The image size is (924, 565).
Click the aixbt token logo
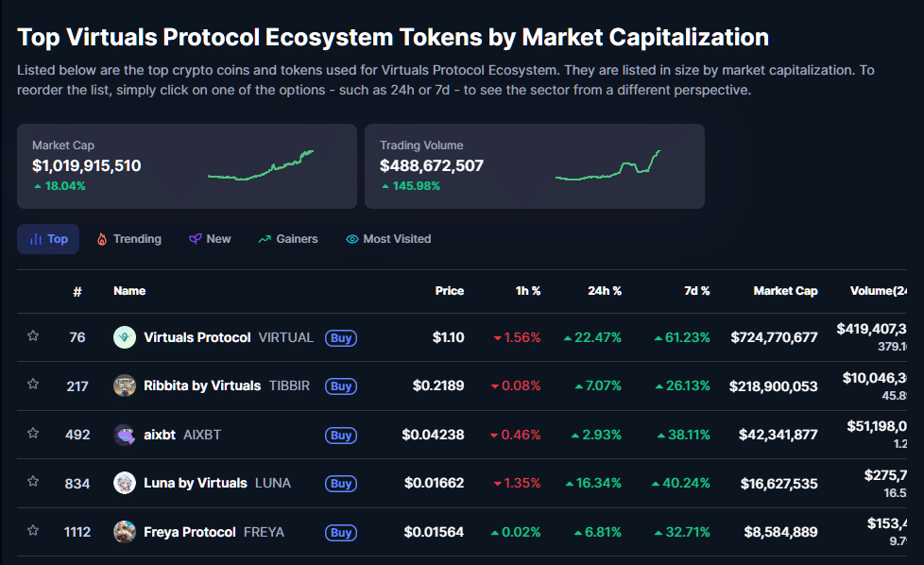point(124,436)
